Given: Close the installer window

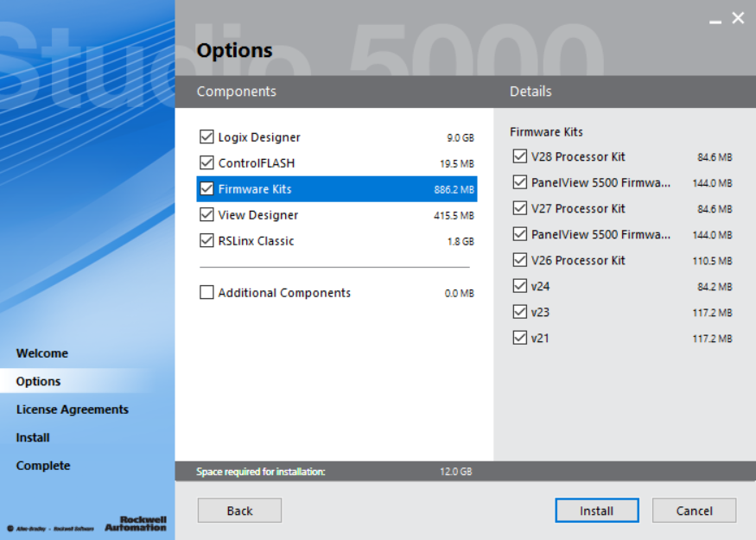Looking at the screenshot, I should [738, 18].
